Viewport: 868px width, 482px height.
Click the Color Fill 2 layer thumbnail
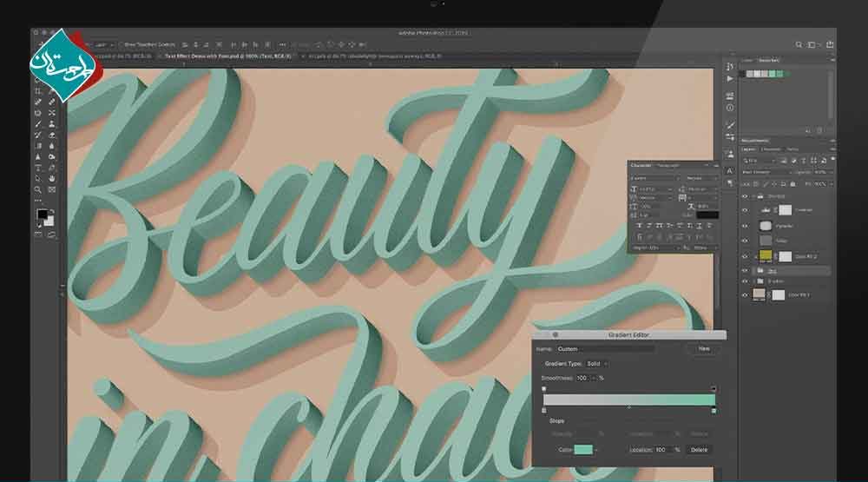(765, 256)
